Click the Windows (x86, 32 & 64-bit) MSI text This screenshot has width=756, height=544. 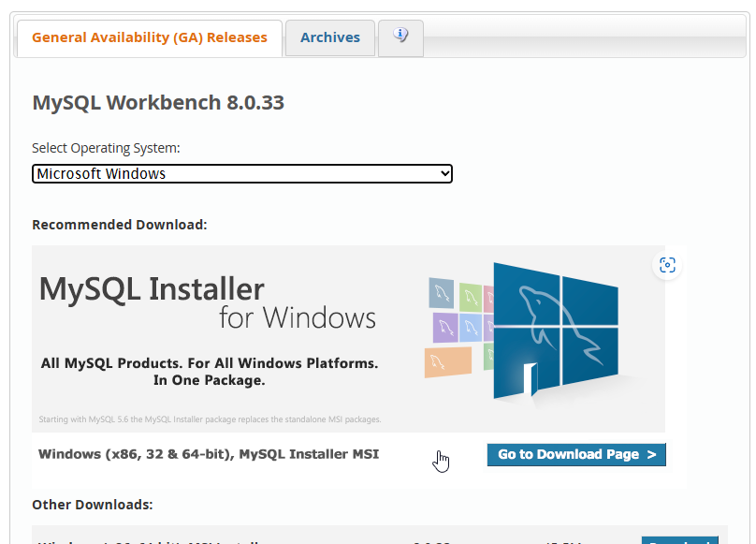click(x=209, y=454)
